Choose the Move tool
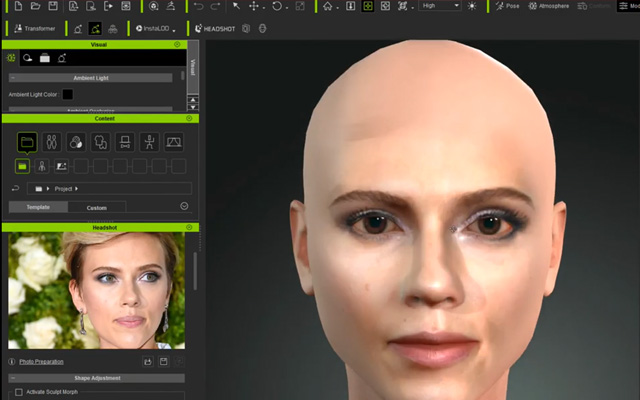 click(x=254, y=6)
